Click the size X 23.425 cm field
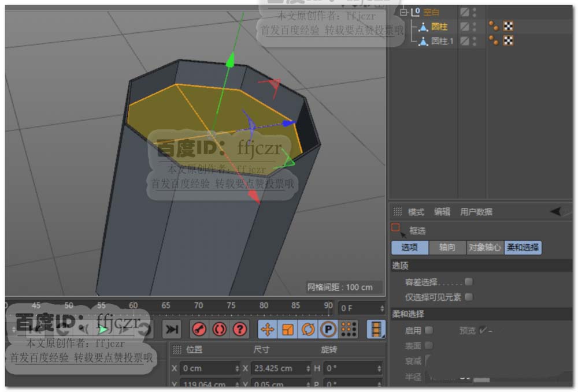578x392 pixels. tap(281, 368)
